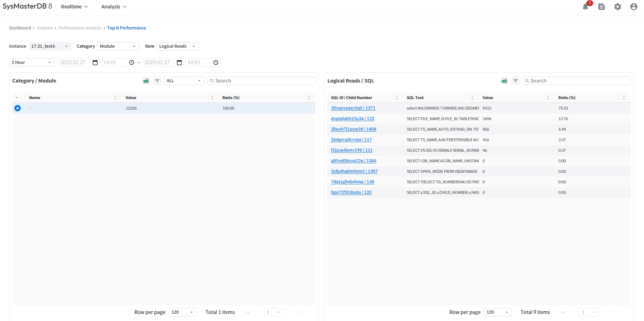Screen dimensions: 644x321
Task: Open the Realtime menu
Action: 74,7
